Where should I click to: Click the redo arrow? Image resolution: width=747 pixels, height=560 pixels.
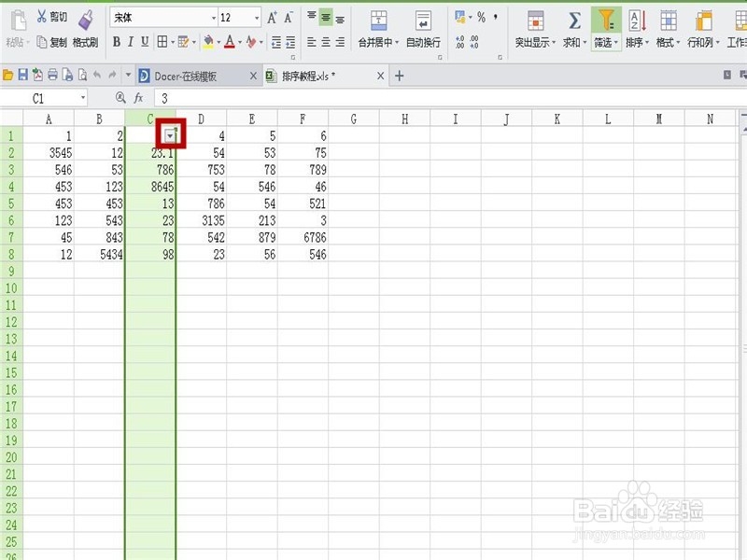112,75
